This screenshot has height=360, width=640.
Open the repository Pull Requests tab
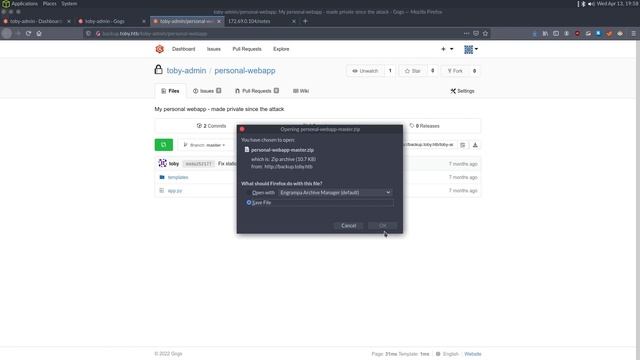[257, 91]
